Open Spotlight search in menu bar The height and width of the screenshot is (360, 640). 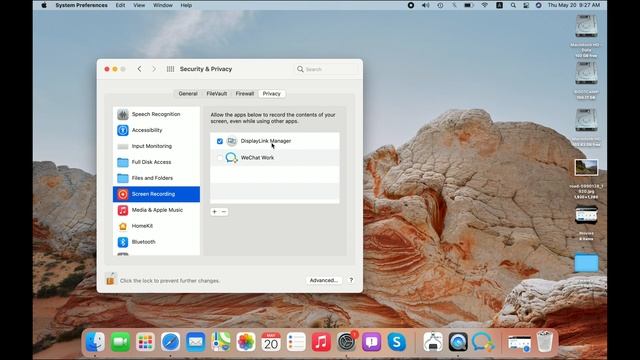pos(513,5)
